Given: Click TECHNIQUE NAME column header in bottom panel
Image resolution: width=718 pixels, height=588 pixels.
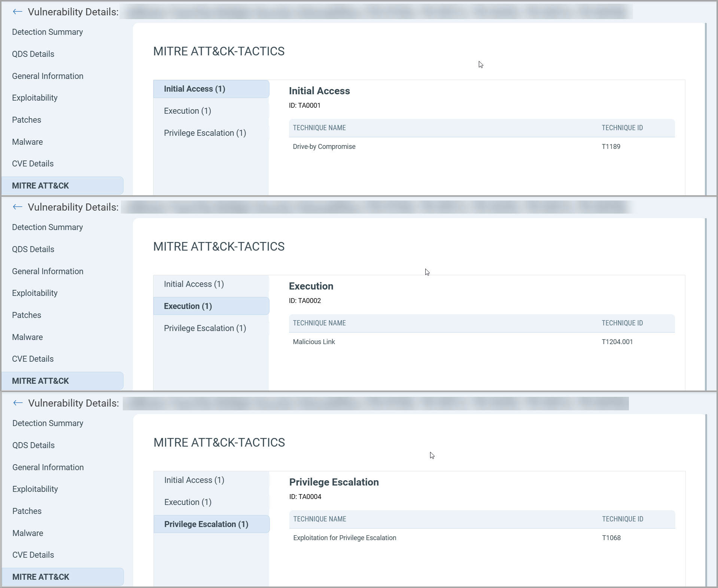Looking at the screenshot, I should pyautogui.click(x=320, y=519).
